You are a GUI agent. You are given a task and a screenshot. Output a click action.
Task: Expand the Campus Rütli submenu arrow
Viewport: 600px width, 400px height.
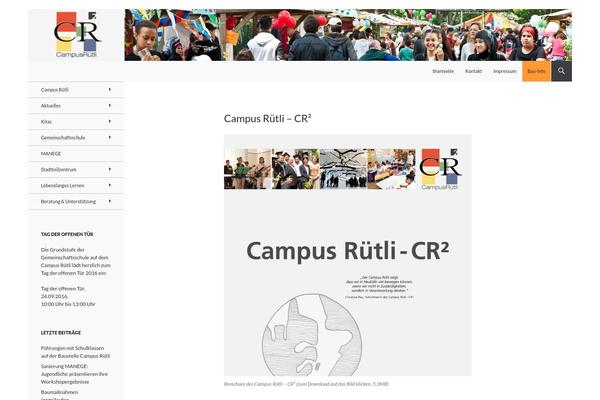(110, 90)
